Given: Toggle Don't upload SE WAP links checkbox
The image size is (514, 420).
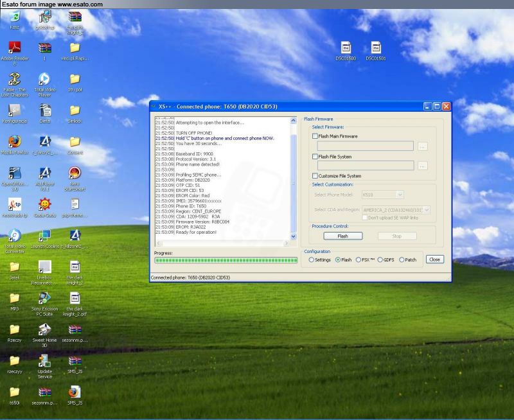Looking at the screenshot, I should 364,218.
